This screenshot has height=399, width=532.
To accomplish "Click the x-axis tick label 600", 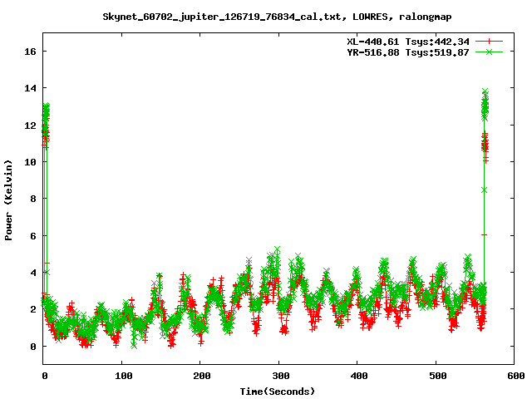I will tap(515, 376).
